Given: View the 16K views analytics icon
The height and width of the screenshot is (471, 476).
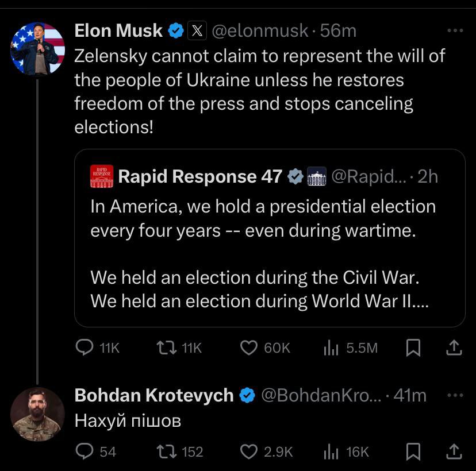Looking at the screenshot, I should click(331, 451).
